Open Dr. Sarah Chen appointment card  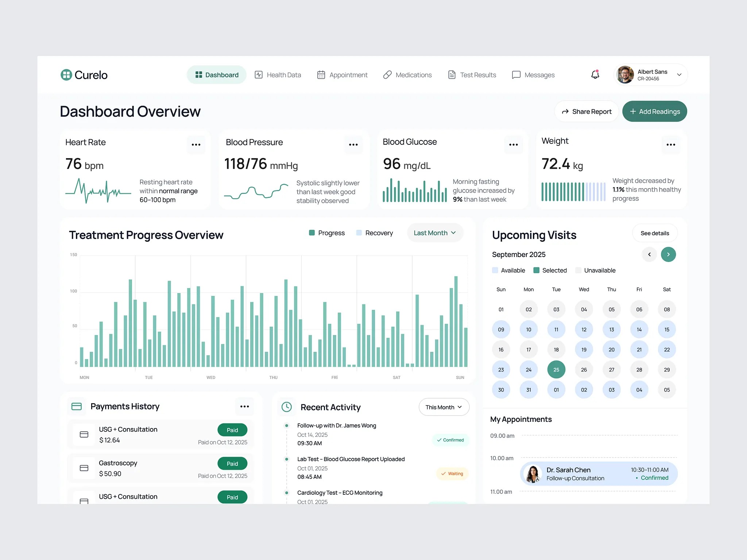[x=599, y=474]
